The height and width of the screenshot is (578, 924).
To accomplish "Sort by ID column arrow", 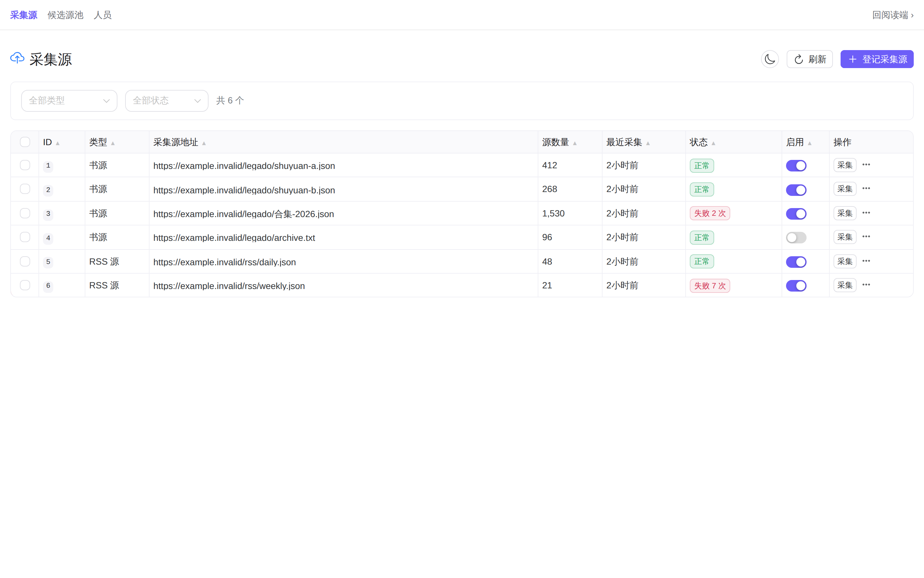I will [58, 143].
